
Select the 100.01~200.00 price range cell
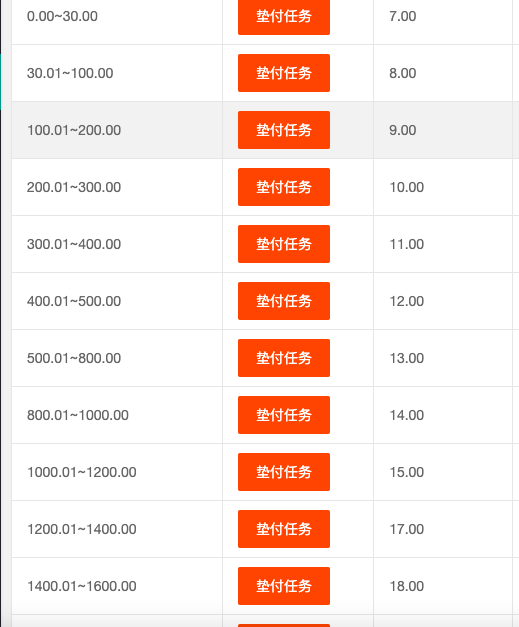coord(117,130)
